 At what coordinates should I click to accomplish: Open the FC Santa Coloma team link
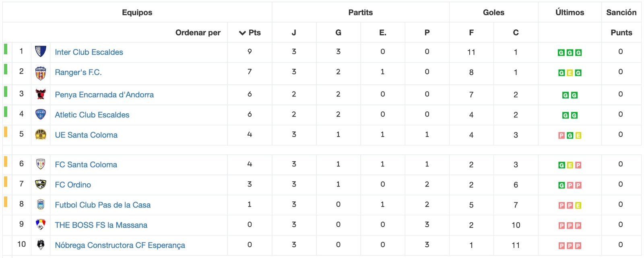[86, 165]
